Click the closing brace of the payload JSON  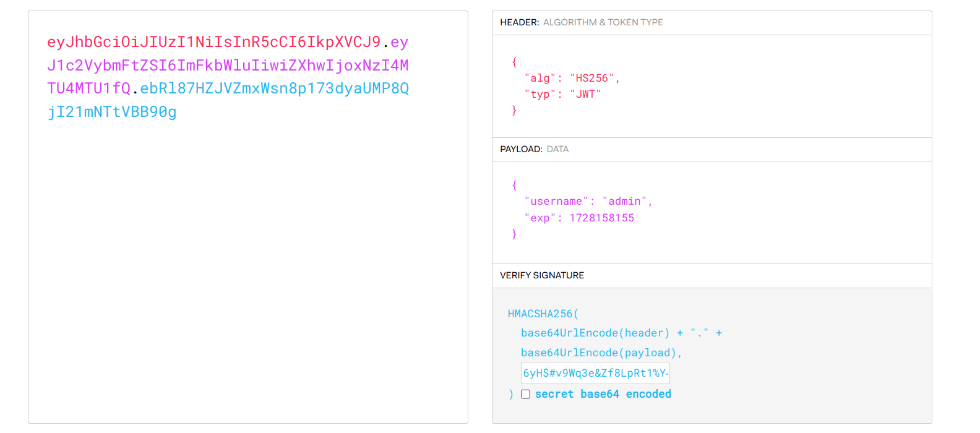[x=514, y=234]
